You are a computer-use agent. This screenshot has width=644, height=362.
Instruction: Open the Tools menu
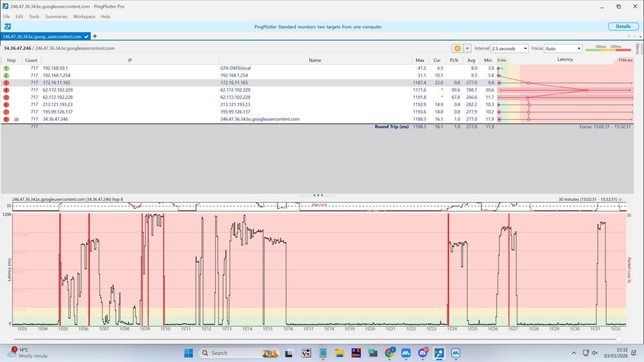(34, 16)
